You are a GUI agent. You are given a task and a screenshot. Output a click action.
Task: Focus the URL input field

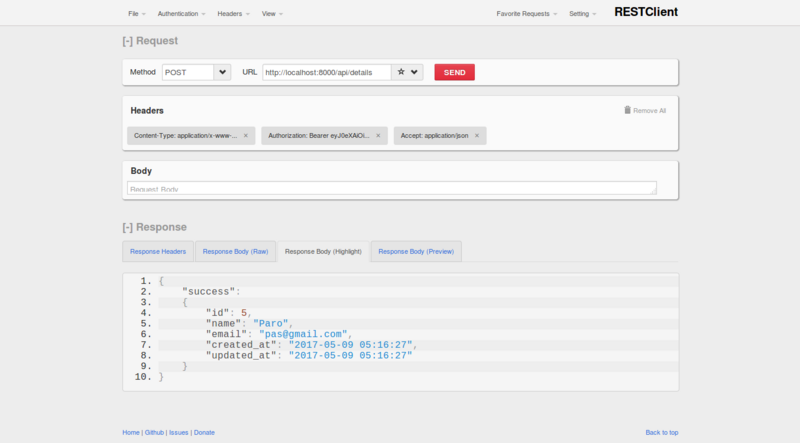point(327,72)
